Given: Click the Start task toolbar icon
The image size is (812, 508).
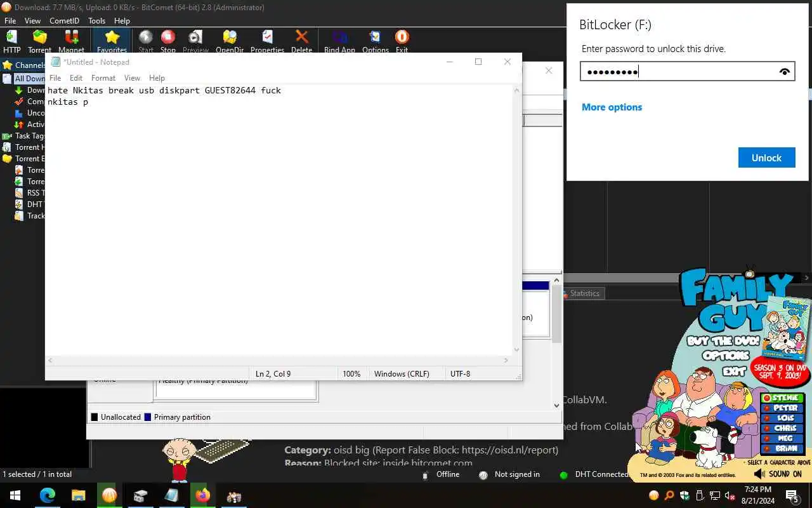Looking at the screenshot, I should tap(146, 41).
